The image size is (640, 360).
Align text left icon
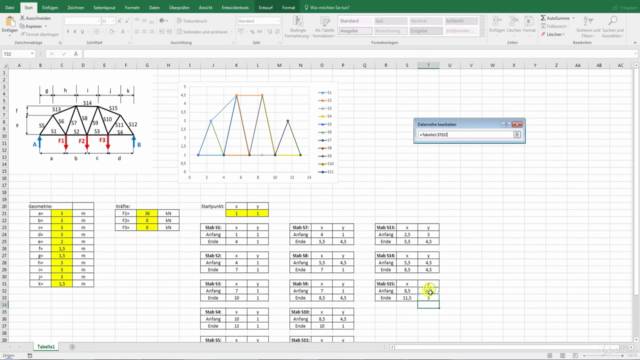[137, 32]
